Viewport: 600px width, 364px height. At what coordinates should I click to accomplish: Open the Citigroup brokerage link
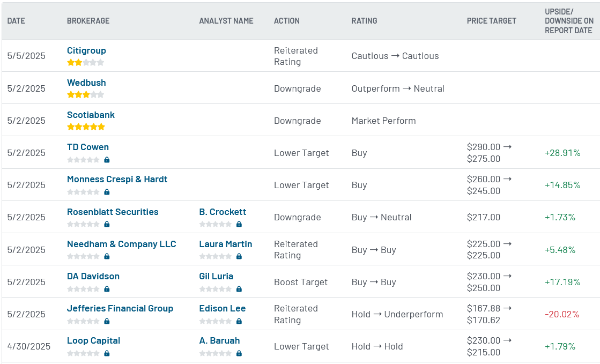[86, 50]
